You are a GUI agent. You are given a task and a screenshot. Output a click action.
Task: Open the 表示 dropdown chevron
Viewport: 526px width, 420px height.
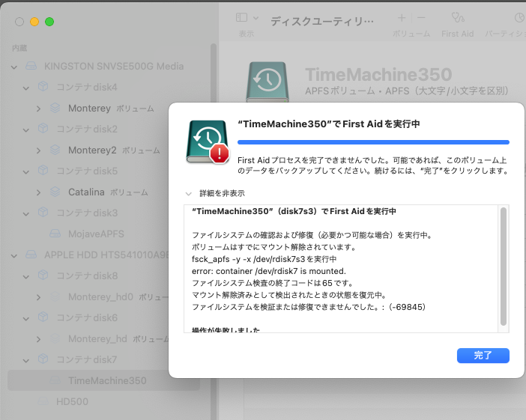coord(256,18)
